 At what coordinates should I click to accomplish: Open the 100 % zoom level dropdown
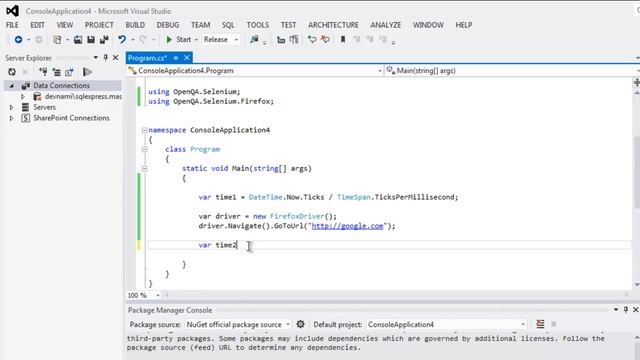tap(144, 295)
